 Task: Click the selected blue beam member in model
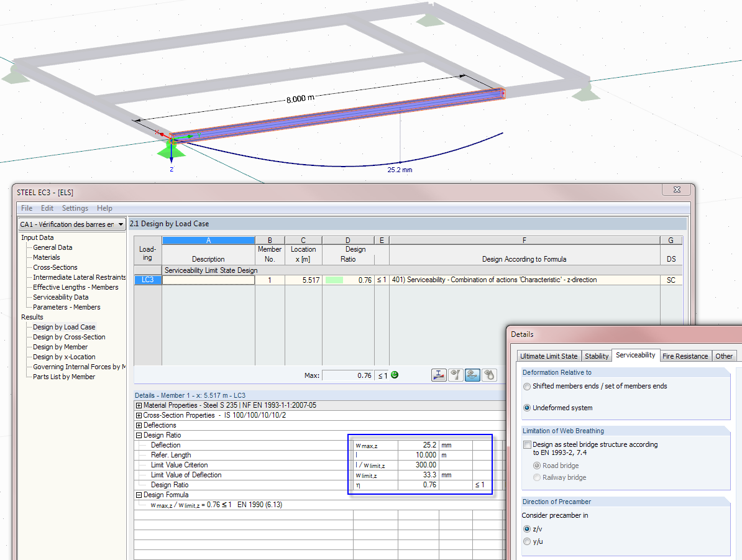tap(338, 115)
